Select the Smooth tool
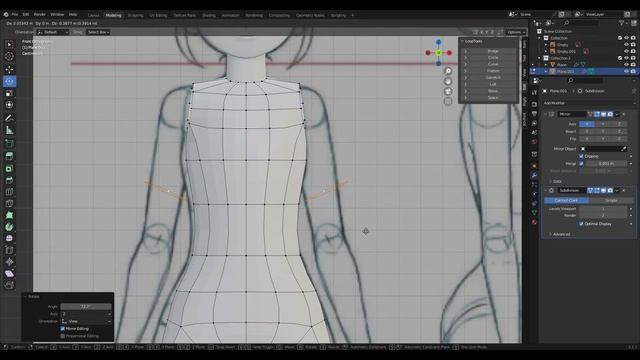This screenshot has width=640, height=360. 9,238
